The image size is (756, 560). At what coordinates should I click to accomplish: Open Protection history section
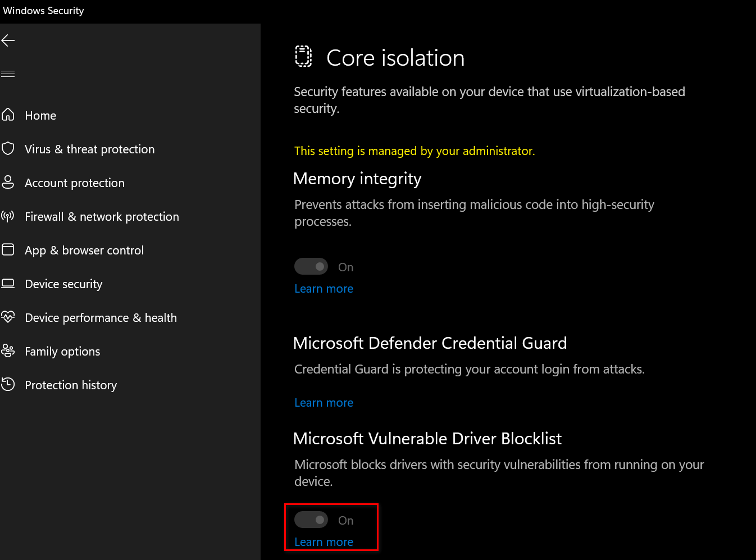click(x=71, y=385)
